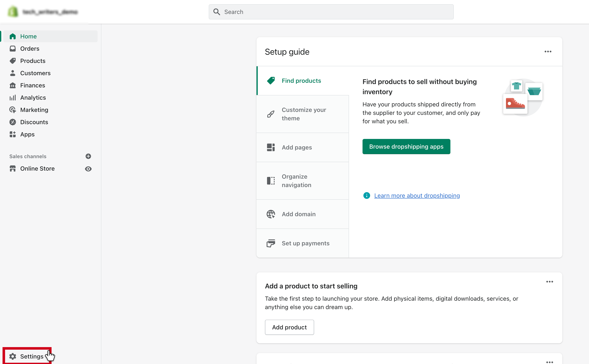Expand Setup guide options menu
Image resolution: width=589 pixels, height=364 pixels.
point(548,51)
